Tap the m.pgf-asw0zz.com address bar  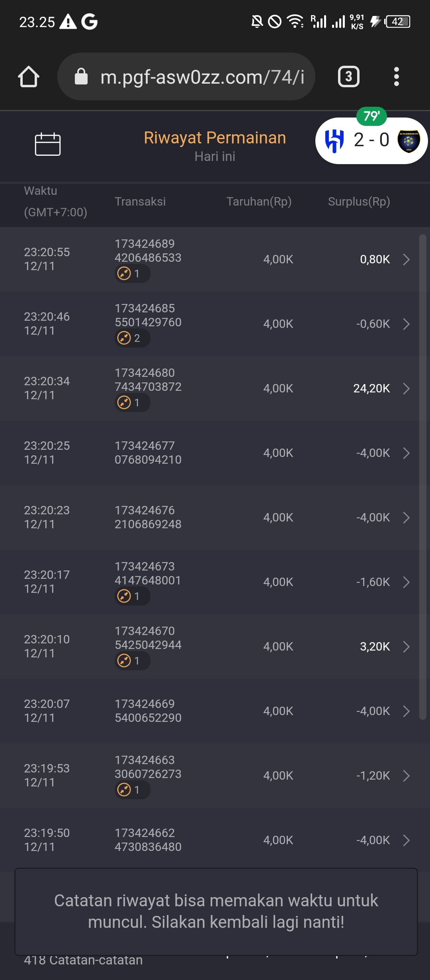pos(202,76)
